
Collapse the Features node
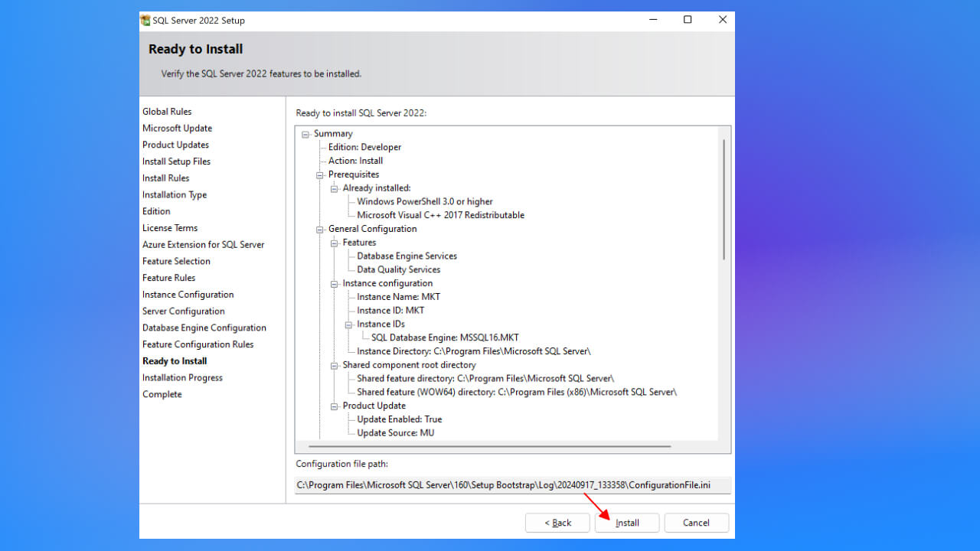(x=335, y=243)
